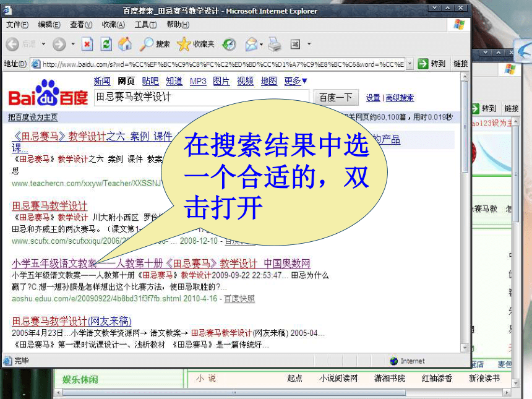532x399 pixels.
Task: Open the 文件(F) menu
Action: click(17, 24)
